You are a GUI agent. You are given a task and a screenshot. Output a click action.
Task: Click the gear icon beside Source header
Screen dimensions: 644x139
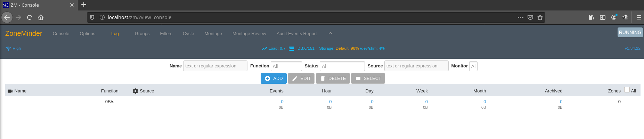coord(136,91)
